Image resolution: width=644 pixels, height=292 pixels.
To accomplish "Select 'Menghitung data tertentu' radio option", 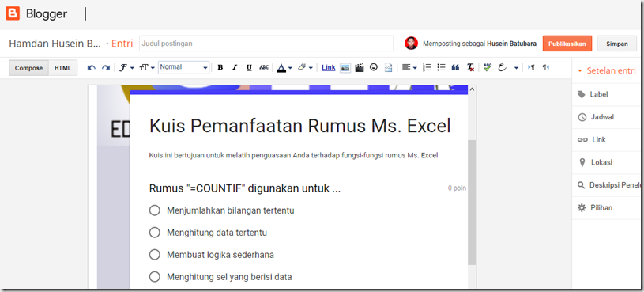I will click(x=154, y=233).
